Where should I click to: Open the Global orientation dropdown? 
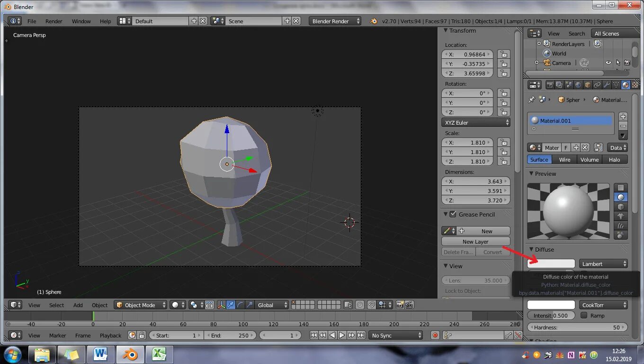pos(271,305)
